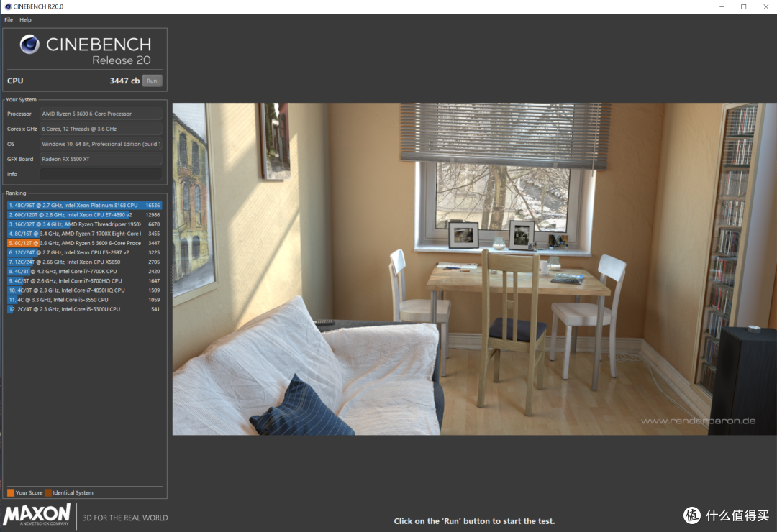This screenshot has height=532, width=777.
Task: Select highlighted ranking row AMD Ryzen 5 3600
Action: click(x=84, y=243)
